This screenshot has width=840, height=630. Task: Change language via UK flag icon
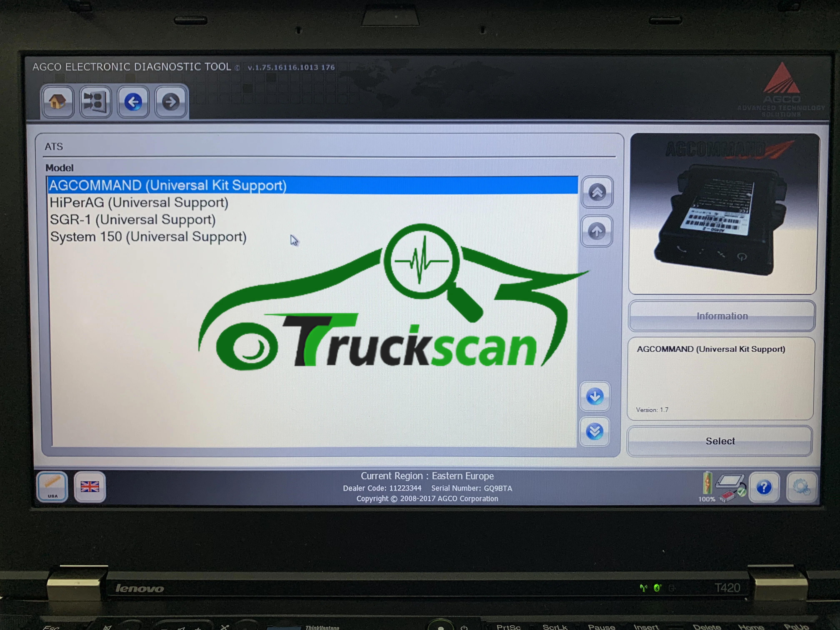pos(90,487)
